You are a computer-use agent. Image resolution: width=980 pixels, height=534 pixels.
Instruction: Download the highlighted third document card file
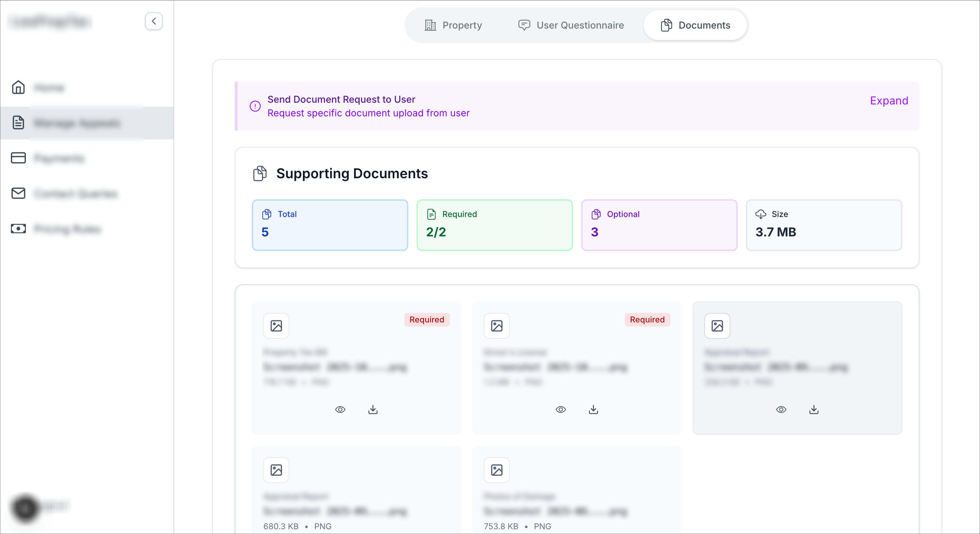coord(814,410)
